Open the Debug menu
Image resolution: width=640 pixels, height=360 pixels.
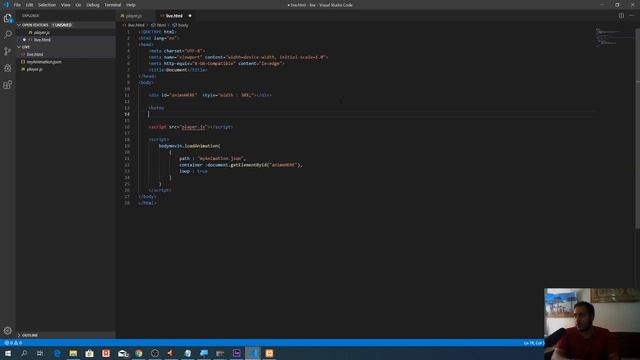(93, 5)
